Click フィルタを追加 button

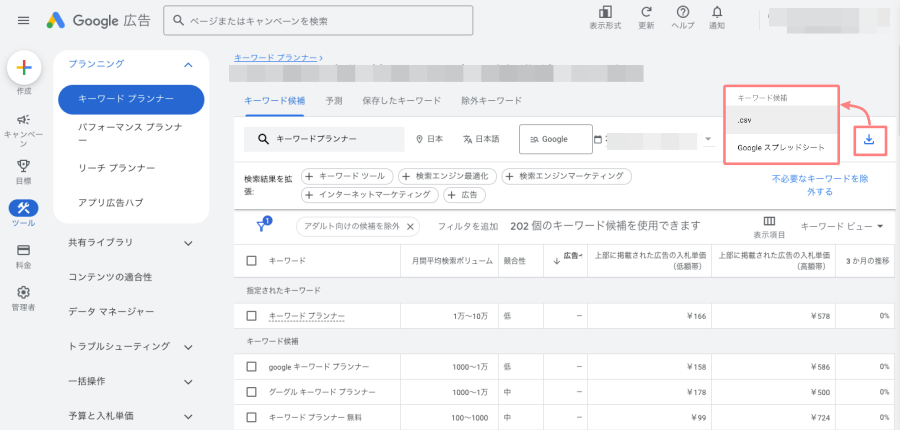click(x=467, y=227)
